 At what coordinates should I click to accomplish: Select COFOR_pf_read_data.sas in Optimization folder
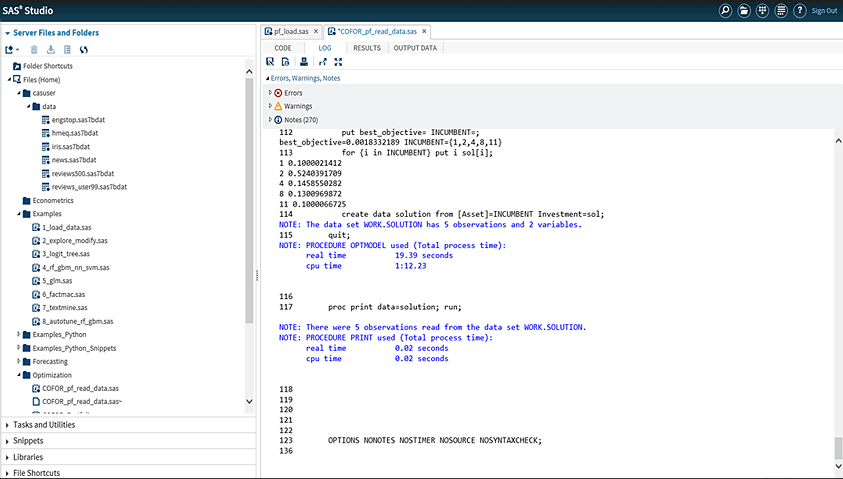[81, 388]
